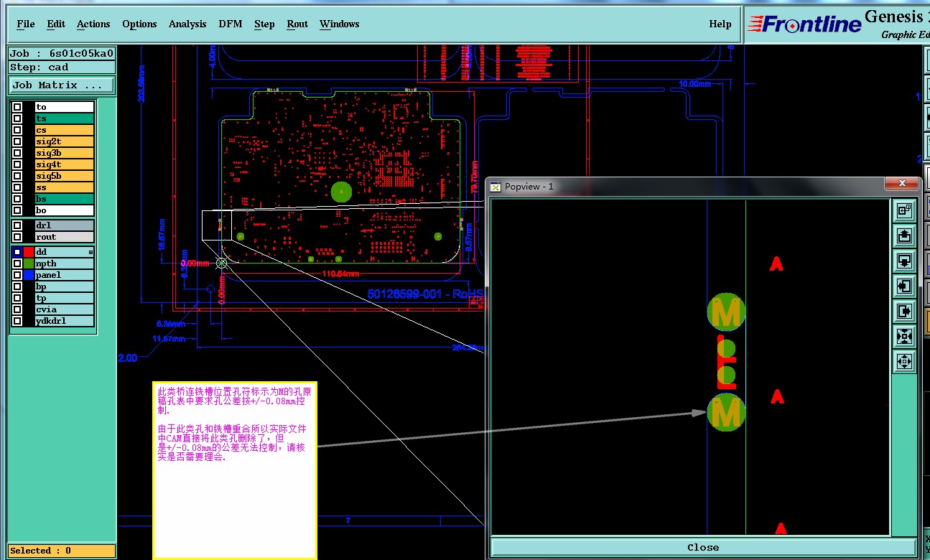
Task: Select the sig5b layer name
Action: [x=64, y=176]
